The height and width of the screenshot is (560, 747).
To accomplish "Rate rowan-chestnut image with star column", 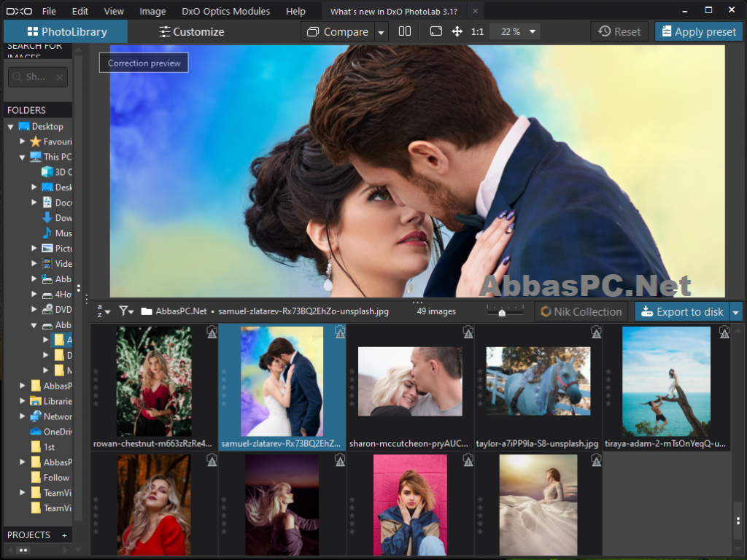I will [x=96, y=388].
